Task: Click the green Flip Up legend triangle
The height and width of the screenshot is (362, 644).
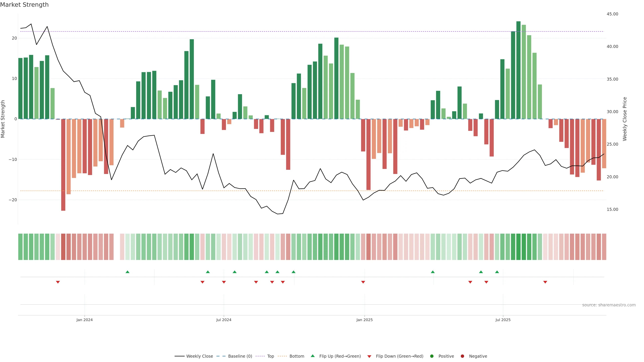Action: pos(312,356)
